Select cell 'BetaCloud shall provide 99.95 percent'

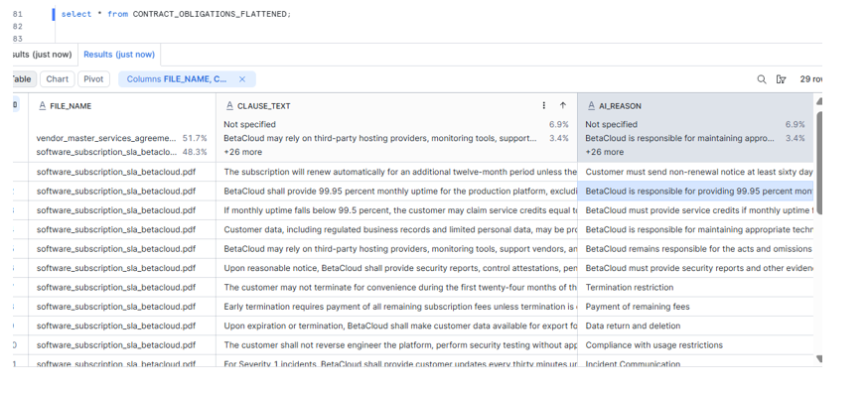pos(396,191)
